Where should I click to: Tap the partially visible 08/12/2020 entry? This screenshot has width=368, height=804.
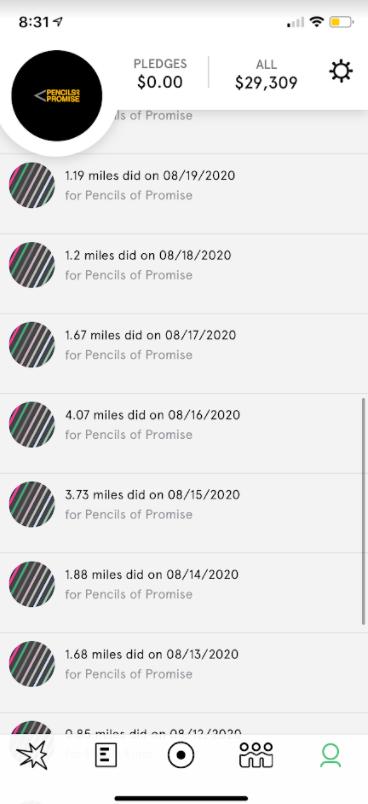tap(184, 724)
